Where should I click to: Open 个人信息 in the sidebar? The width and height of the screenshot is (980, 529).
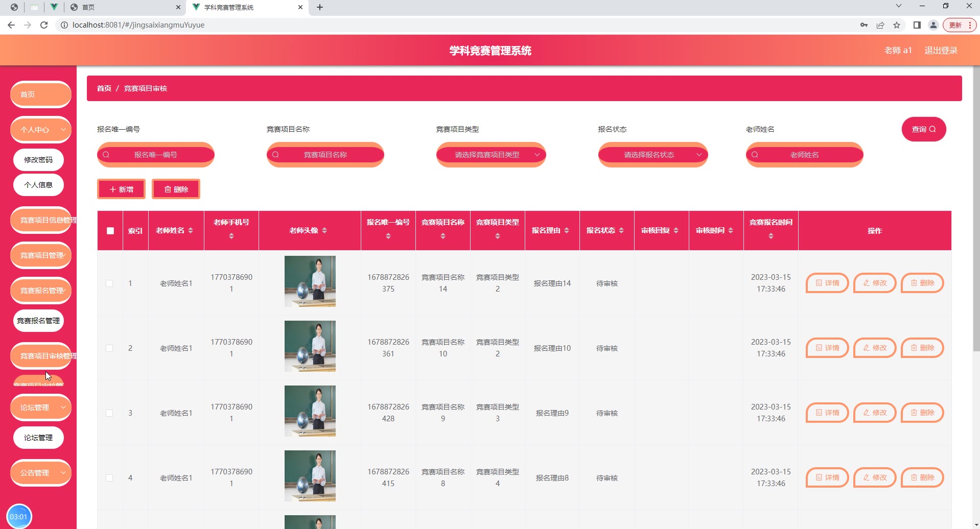38,185
